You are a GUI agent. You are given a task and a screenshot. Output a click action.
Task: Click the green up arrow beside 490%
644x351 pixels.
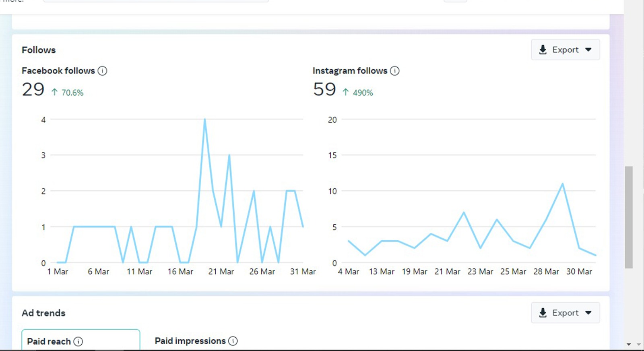pos(345,92)
